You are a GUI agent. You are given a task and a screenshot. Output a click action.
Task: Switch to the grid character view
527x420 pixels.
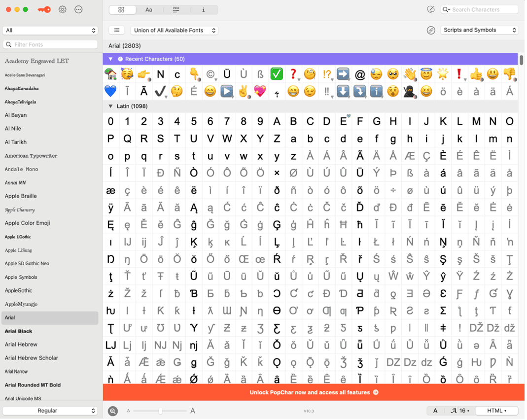122,10
